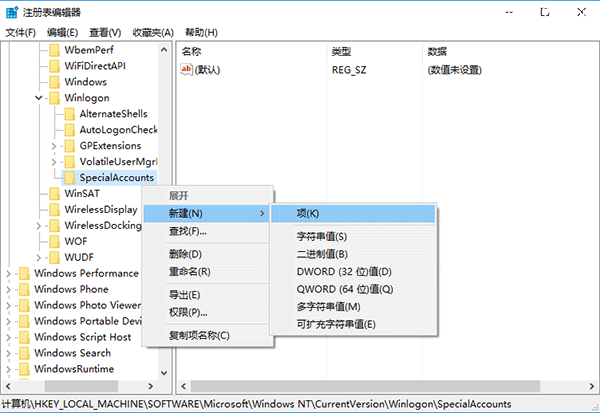Select 权限(P)... in the context menu
600x413 pixels.
point(207,312)
